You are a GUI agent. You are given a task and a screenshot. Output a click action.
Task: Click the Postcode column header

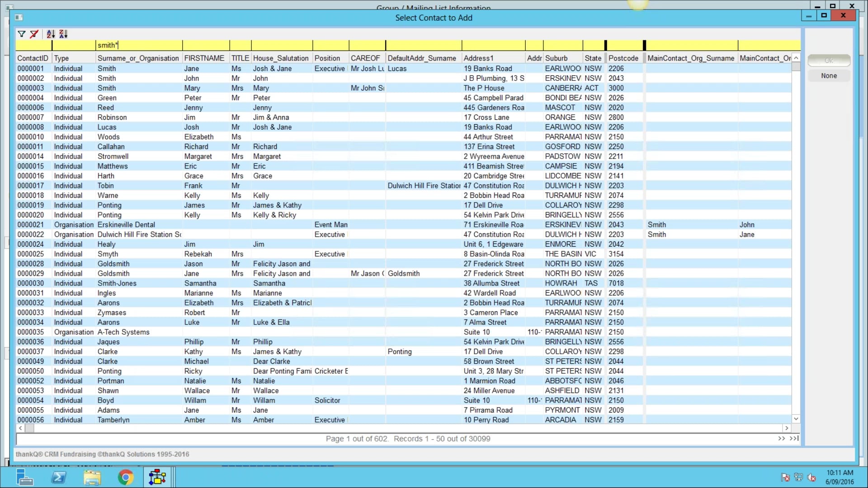tap(624, 58)
